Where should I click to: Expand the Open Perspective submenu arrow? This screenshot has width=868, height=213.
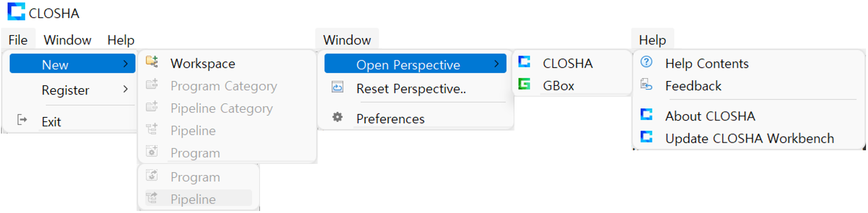pos(497,64)
